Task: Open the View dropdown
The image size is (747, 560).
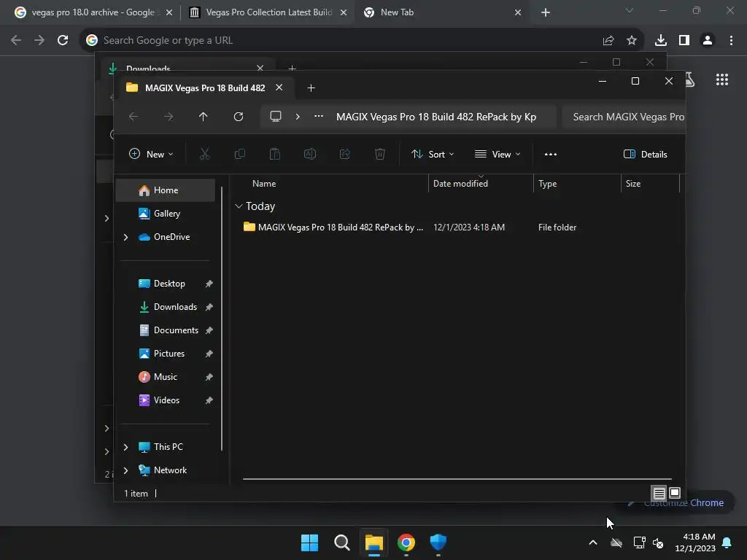Action: 498,155
